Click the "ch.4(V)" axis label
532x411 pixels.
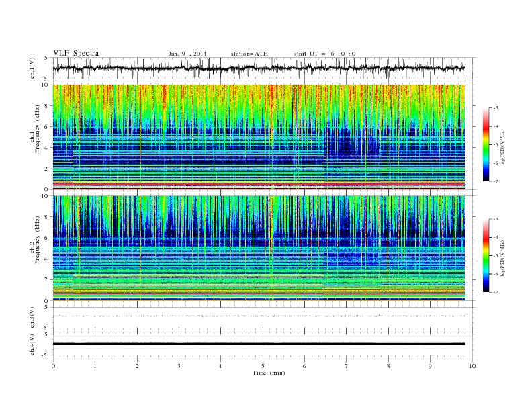click(x=32, y=345)
